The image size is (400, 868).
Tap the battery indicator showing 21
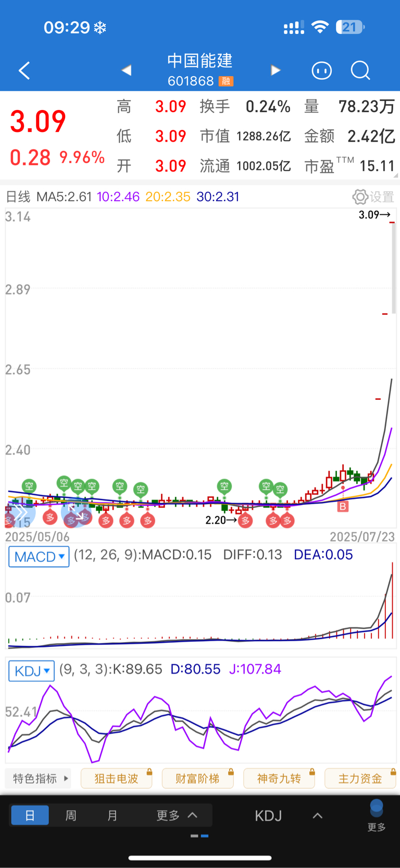[x=350, y=27]
